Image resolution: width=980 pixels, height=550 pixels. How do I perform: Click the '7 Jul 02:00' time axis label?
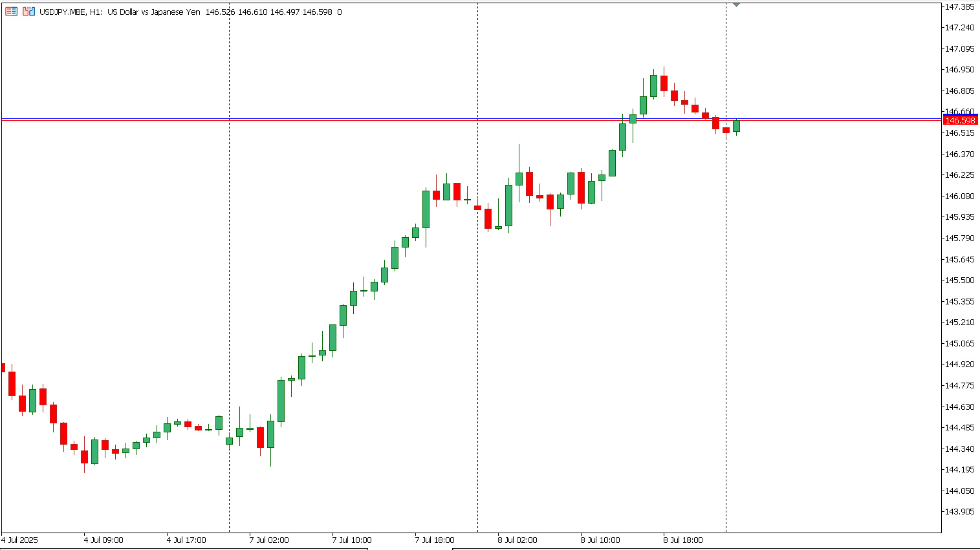click(269, 540)
